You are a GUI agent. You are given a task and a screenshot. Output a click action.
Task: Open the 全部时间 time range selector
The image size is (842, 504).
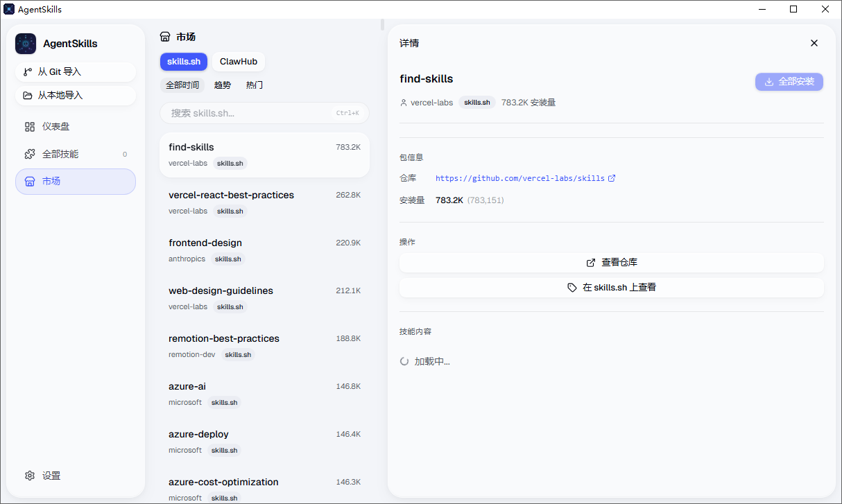(182, 85)
